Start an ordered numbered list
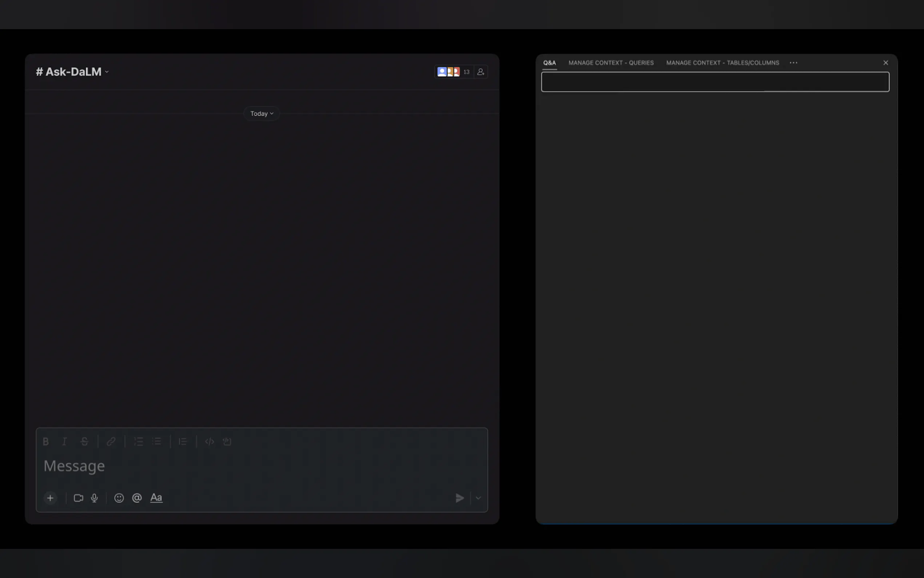Screen dimensions: 924x578 [138, 442]
